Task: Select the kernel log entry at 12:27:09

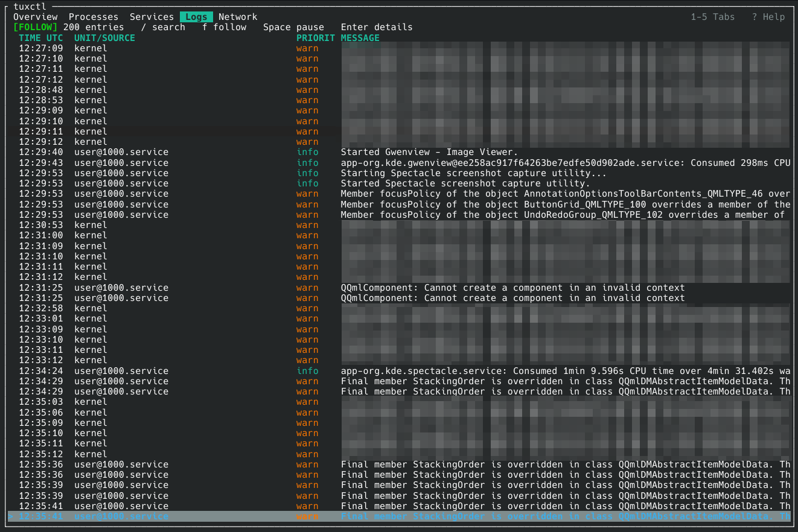Action: tap(399, 48)
